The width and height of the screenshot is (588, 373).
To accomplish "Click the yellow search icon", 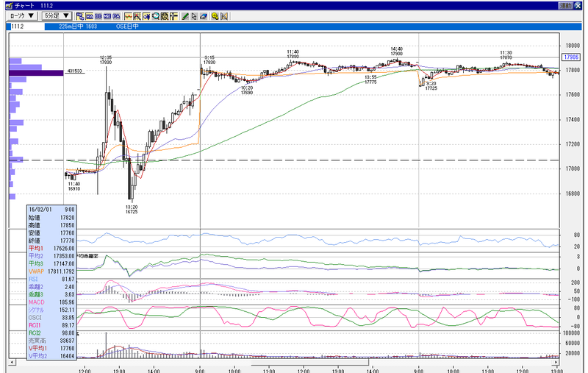I will 215,16.
